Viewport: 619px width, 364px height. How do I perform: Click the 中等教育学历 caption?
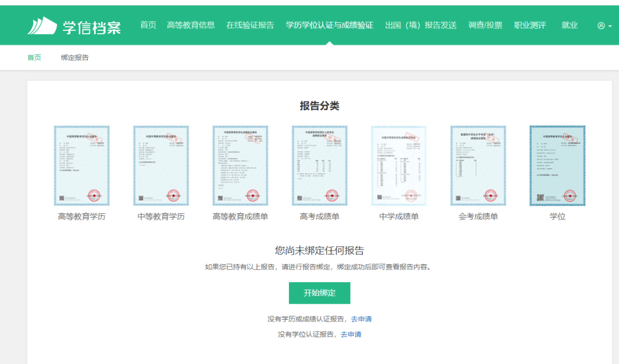(161, 217)
